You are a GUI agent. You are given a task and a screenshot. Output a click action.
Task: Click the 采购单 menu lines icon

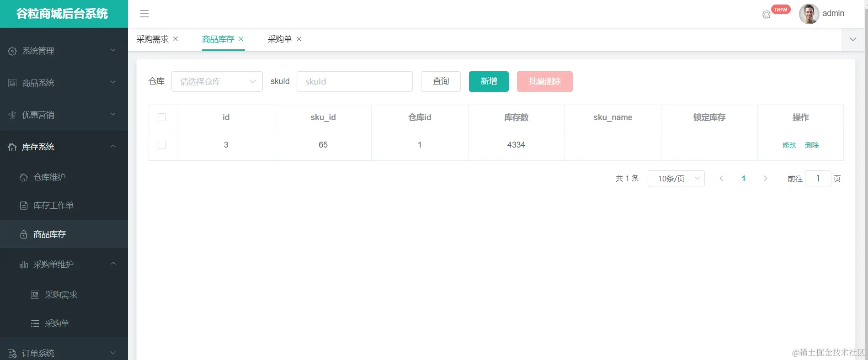(35, 323)
